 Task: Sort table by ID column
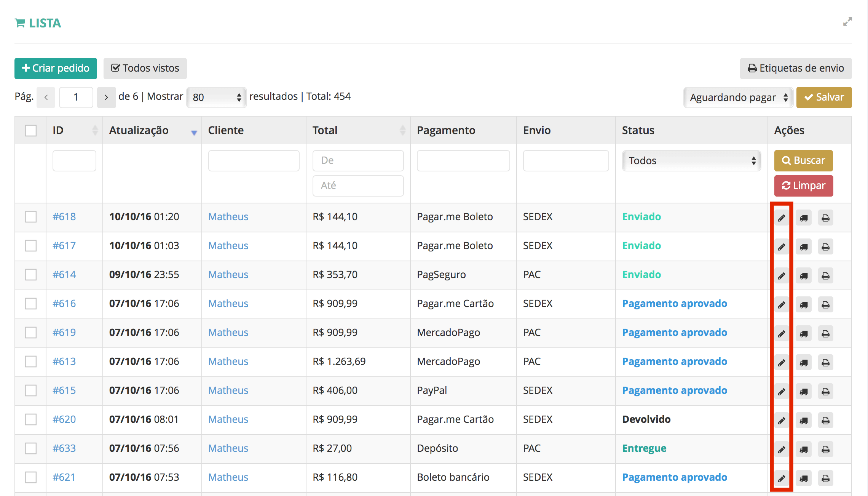click(74, 130)
